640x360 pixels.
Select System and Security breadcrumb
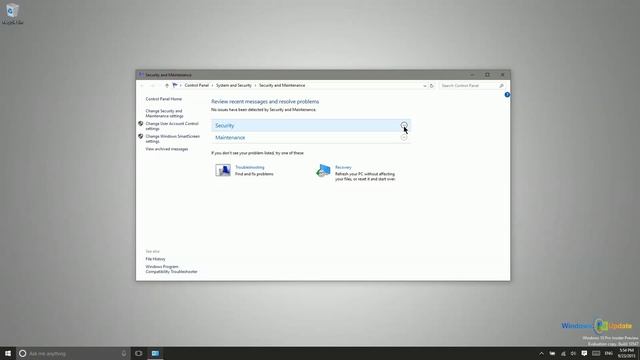pos(234,85)
